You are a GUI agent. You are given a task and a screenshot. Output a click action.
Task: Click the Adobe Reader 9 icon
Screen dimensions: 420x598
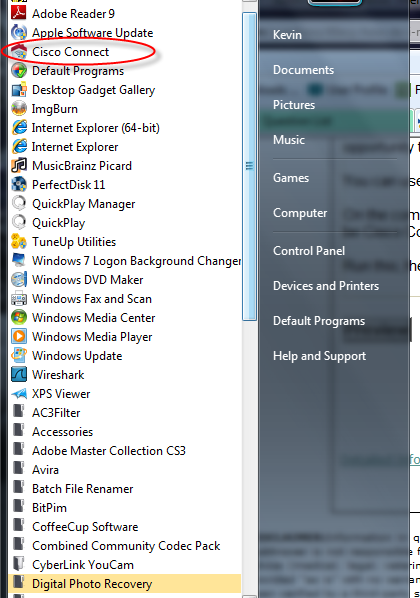pos(18,13)
